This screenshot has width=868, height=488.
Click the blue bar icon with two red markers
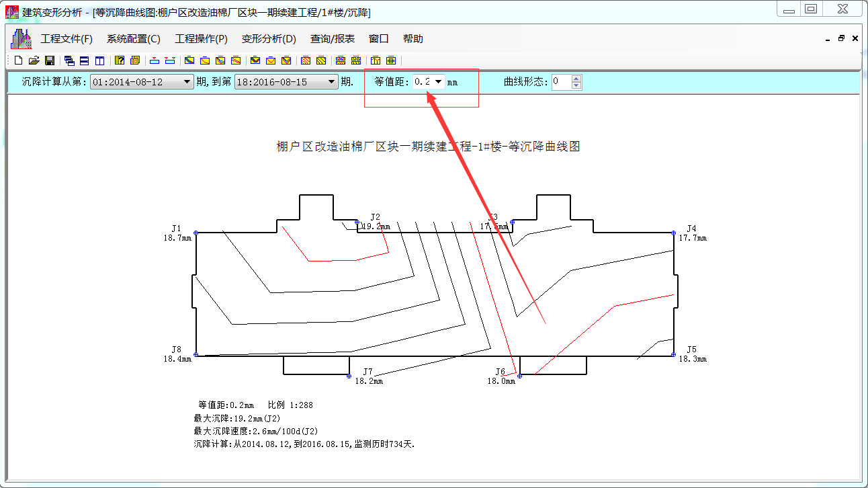click(x=170, y=60)
